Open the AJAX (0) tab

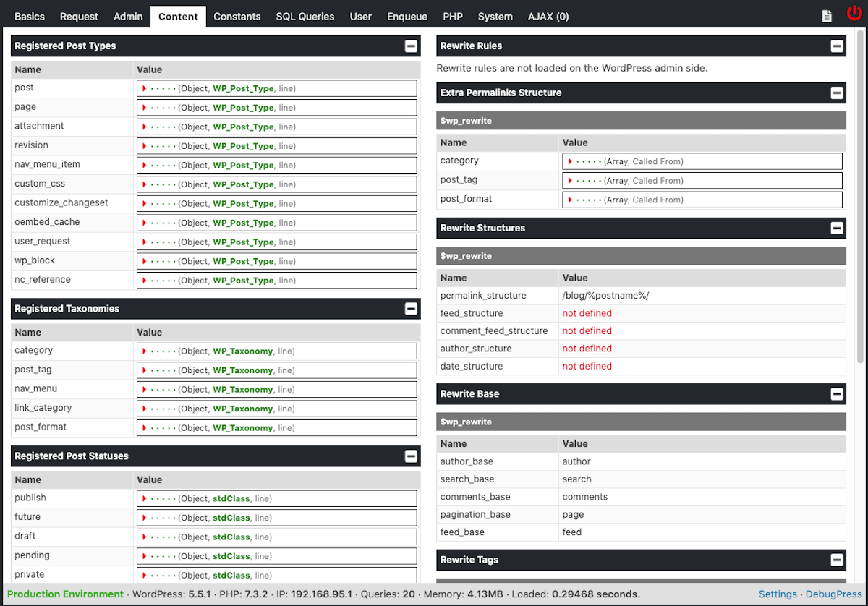coord(548,17)
